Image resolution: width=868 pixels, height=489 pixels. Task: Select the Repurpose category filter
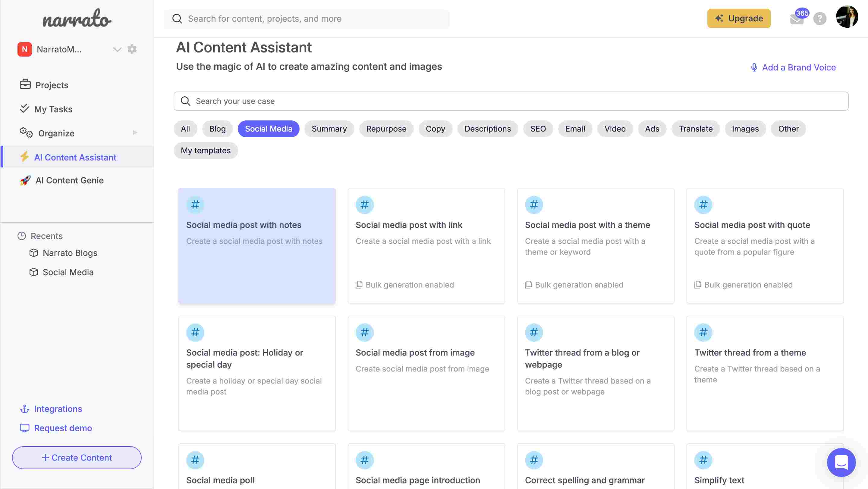(x=386, y=129)
